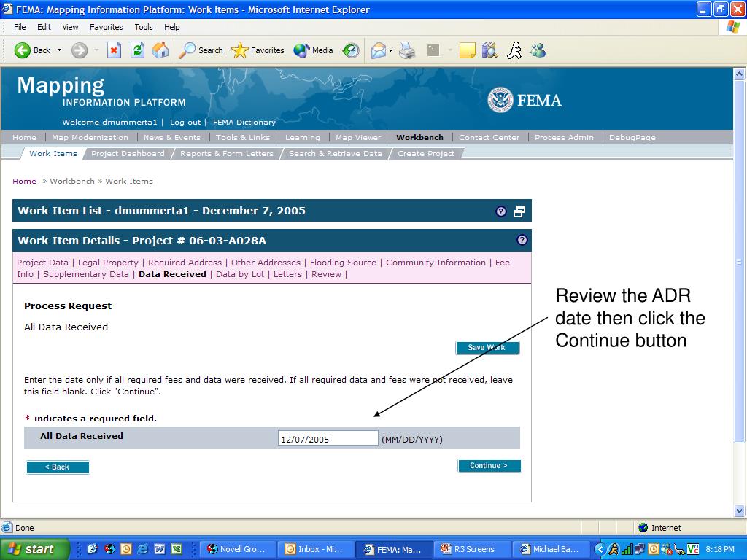Open the File menu

(20, 27)
